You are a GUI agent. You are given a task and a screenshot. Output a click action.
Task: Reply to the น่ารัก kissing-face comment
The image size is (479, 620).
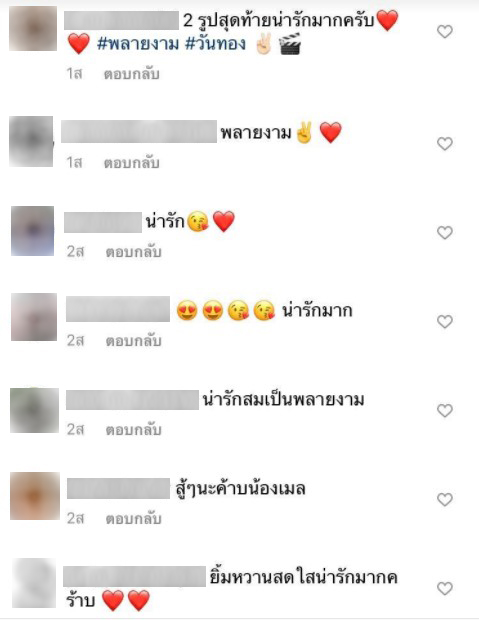pyautogui.click(x=133, y=251)
